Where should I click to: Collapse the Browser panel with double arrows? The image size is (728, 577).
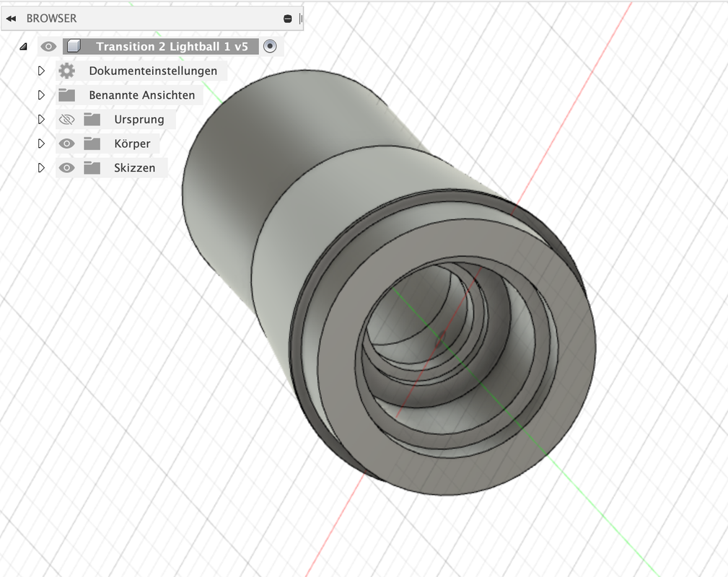click(11, 19)
